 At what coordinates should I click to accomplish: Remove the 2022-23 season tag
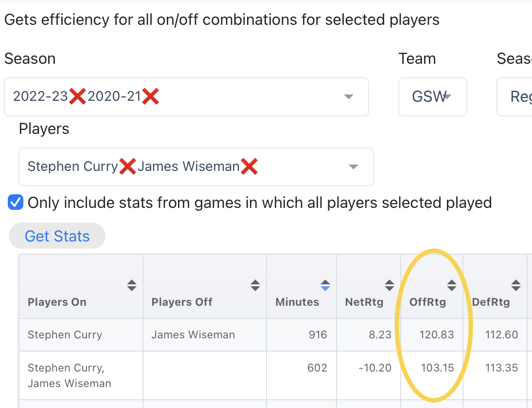click(77, 96)
